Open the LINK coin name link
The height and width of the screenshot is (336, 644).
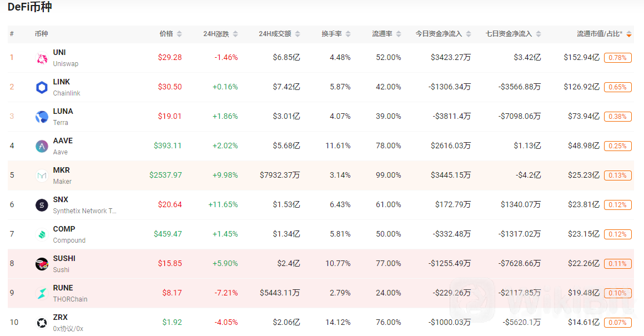[62, 82]
